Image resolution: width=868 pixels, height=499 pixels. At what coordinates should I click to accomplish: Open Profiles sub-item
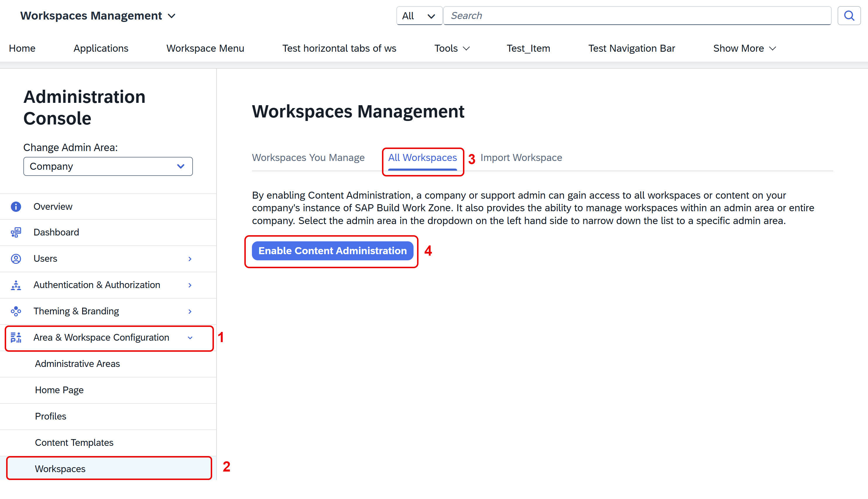108,416
